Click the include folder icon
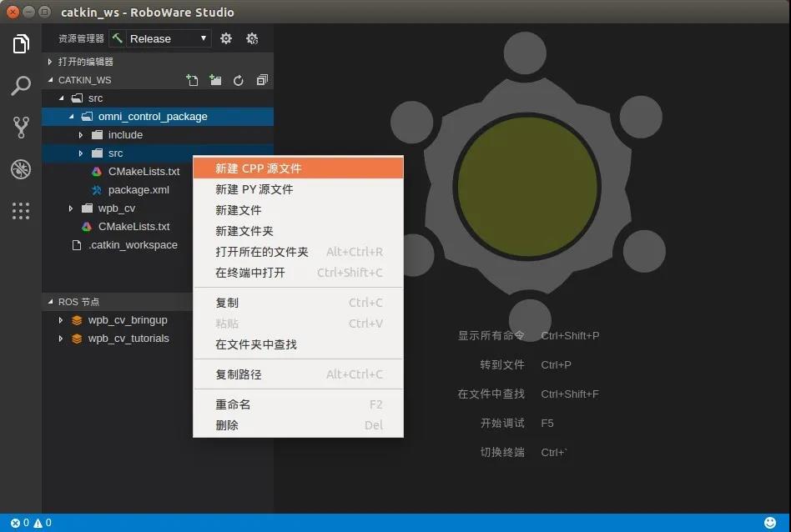The height and width of the screenshot is (532, 791). pyautogui.click(x=97, y=134)
